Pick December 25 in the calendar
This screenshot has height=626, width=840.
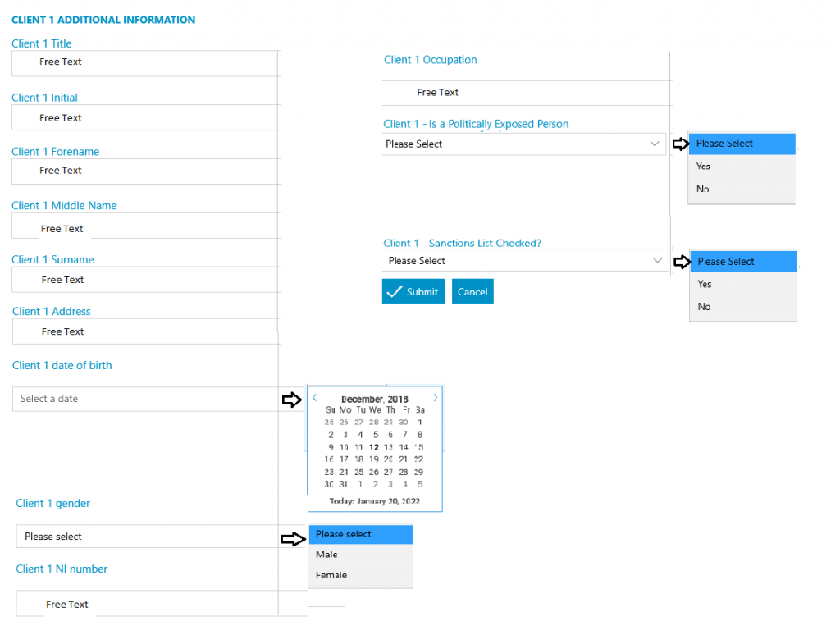pos(359,473)
